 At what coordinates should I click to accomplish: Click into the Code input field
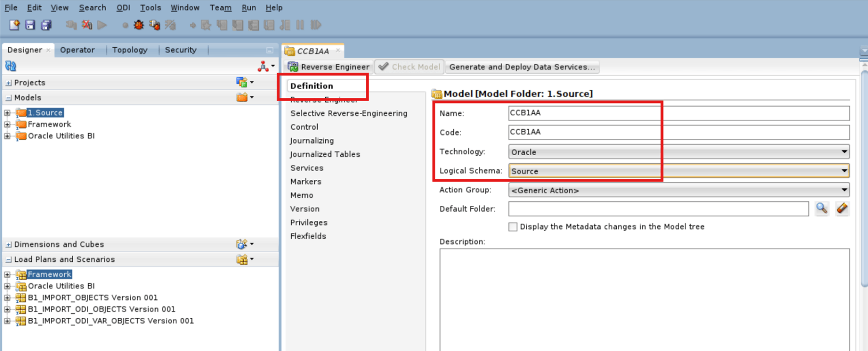point(679,132)
